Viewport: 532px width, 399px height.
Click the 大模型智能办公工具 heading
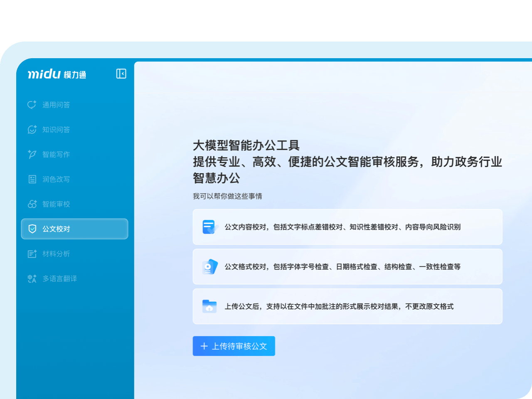246,145
